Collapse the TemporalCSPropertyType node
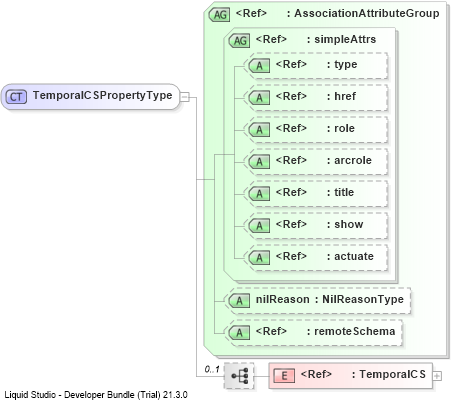The width and height of the screenshot is (452, 400). tap(185, 97)
